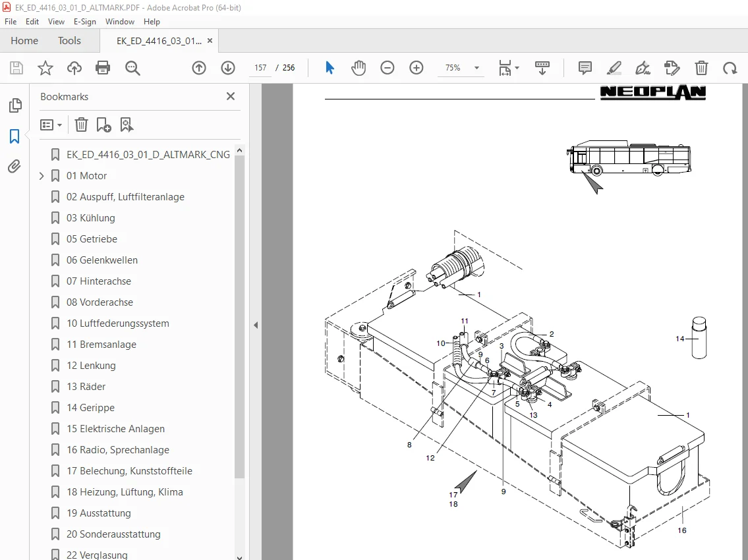Click the bookmarks panel vertical scrollbar

tap(239, 316)
